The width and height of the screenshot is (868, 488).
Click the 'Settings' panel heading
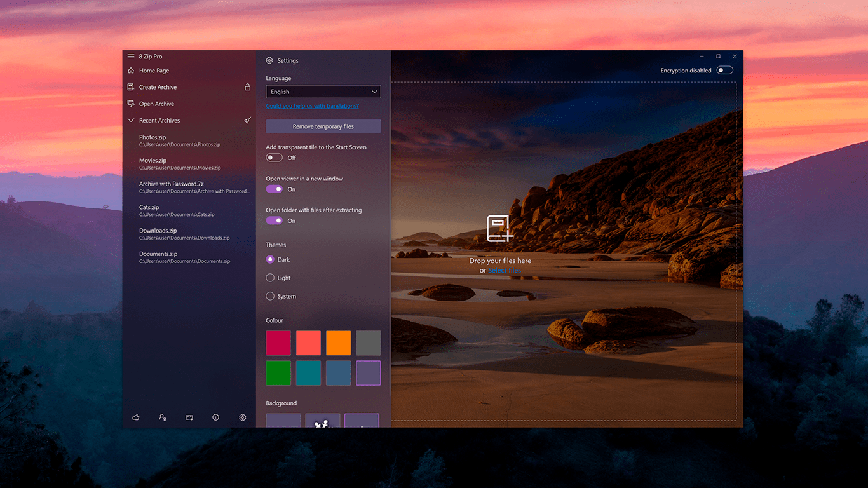click(288, 61)
